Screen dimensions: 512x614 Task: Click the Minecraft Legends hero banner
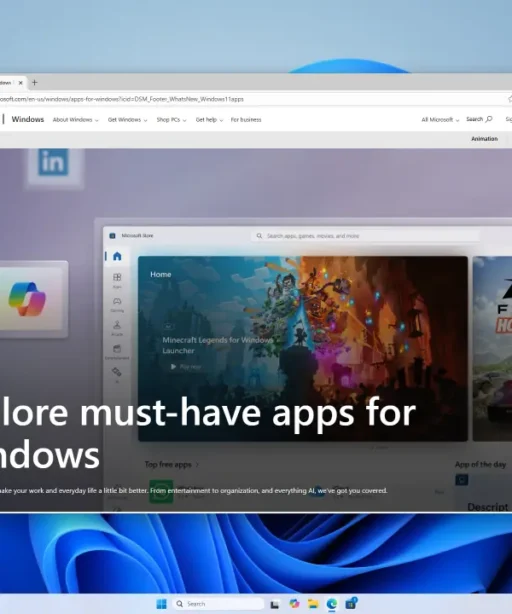[x=303, y=349]
